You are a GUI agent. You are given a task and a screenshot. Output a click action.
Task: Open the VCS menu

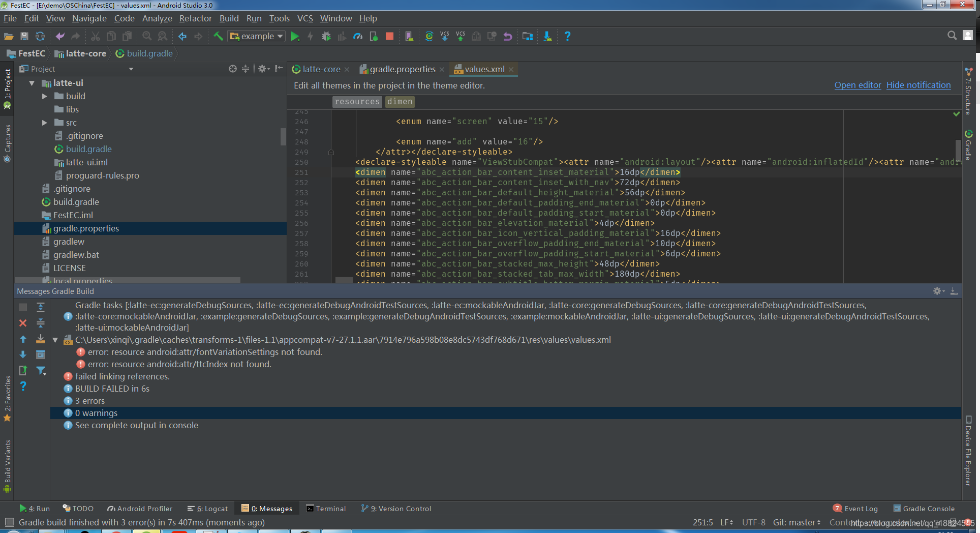pyautogui.click(x=305, y=18)
